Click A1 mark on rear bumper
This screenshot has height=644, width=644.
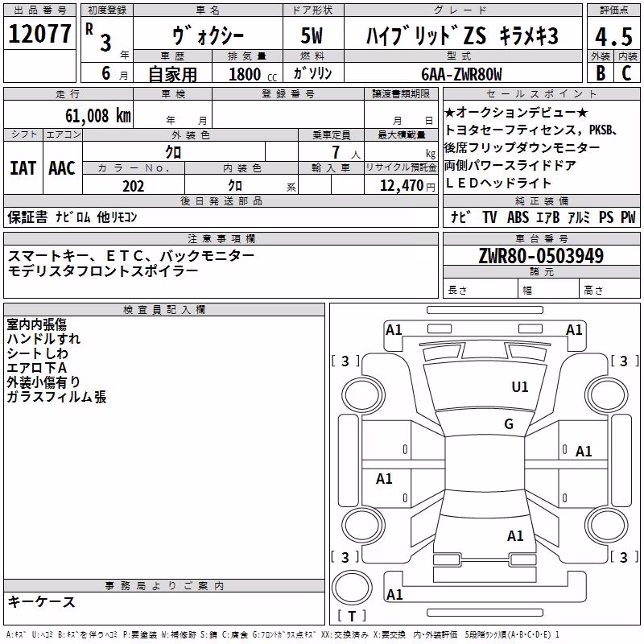click(394, 595)
